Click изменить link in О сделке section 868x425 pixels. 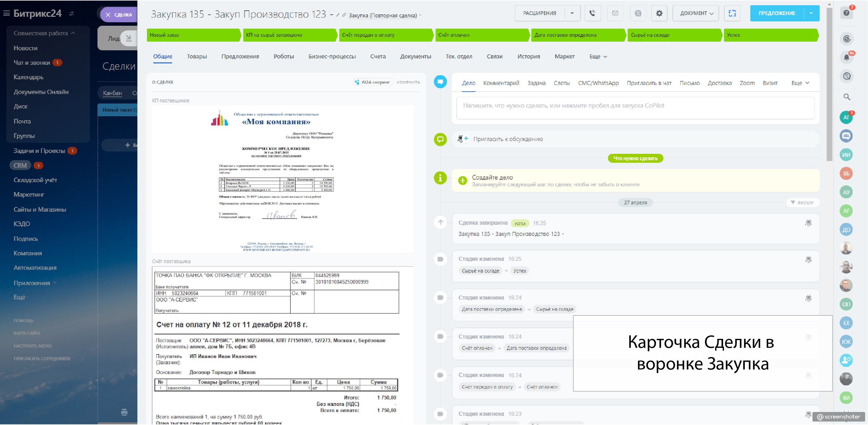(x=408, y=82)
